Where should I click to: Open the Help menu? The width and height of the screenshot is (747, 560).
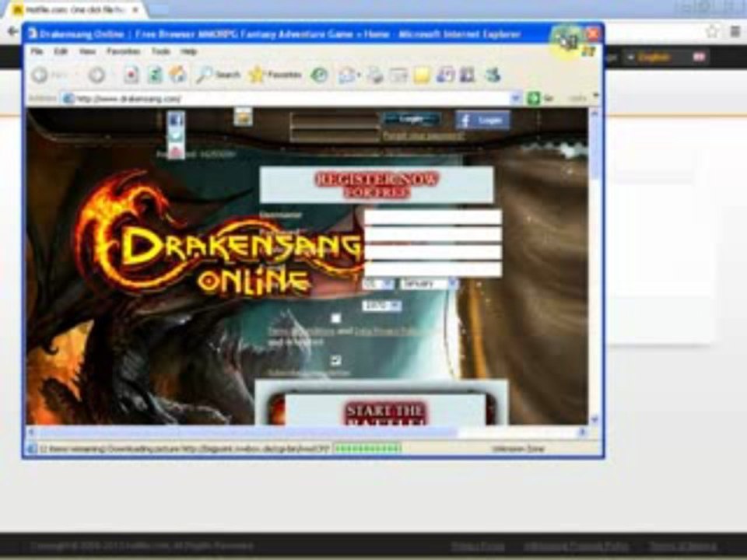[x=188, y=51]
